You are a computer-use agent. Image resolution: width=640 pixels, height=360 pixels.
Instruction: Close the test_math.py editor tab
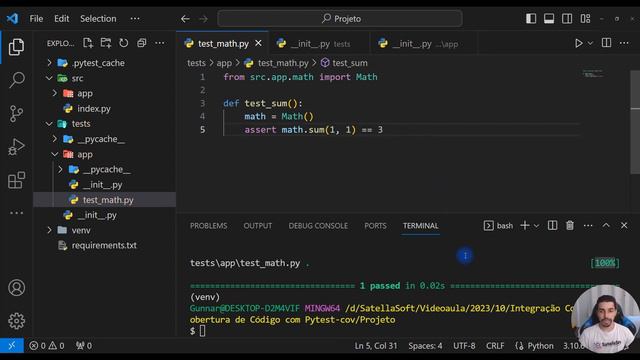pos(258,43)
